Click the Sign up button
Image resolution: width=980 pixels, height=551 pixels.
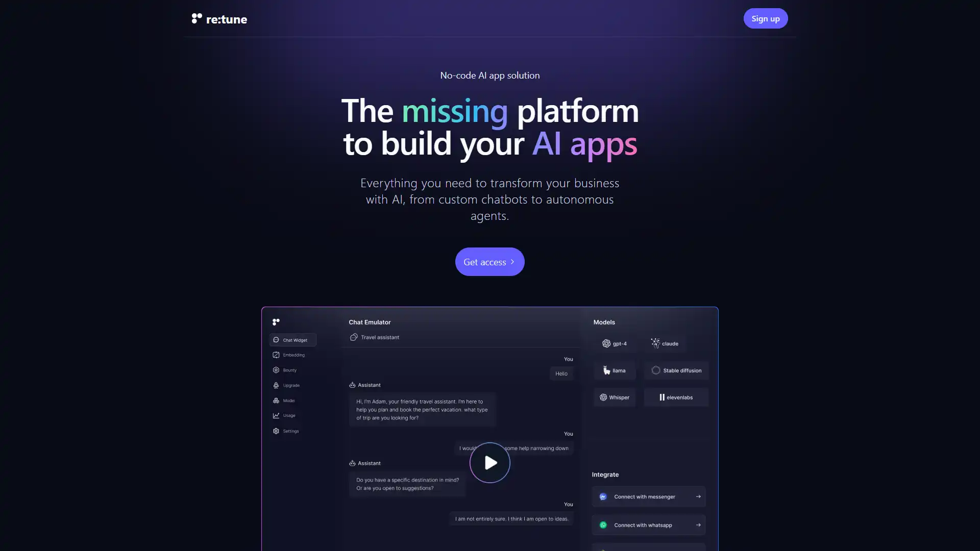[765, 18]
